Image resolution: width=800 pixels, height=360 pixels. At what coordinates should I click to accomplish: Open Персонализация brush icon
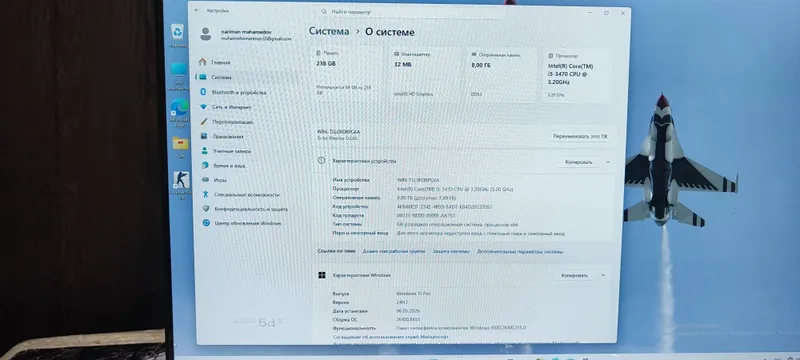tap(204, 122)
